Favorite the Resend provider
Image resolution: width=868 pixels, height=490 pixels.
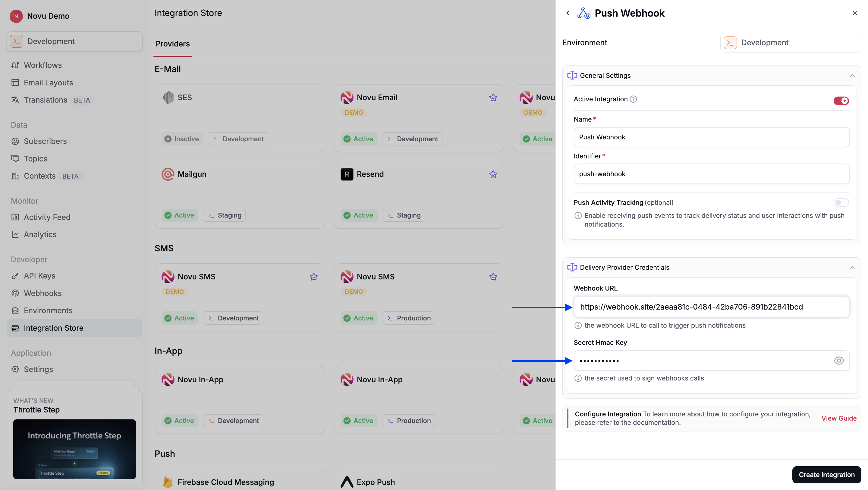click(x=493, y=174)
